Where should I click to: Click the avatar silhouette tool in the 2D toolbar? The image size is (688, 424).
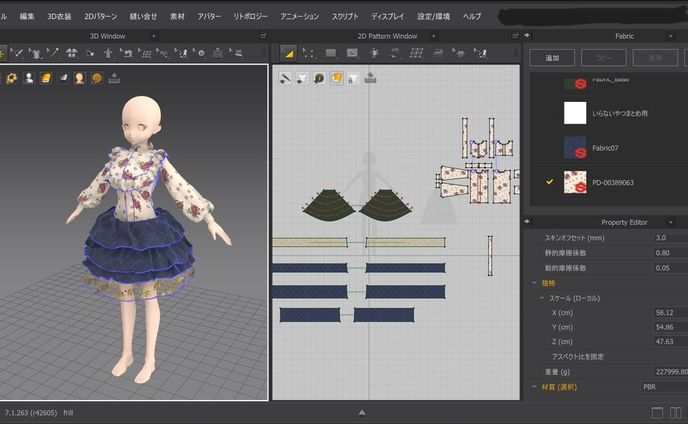[374, 53]
